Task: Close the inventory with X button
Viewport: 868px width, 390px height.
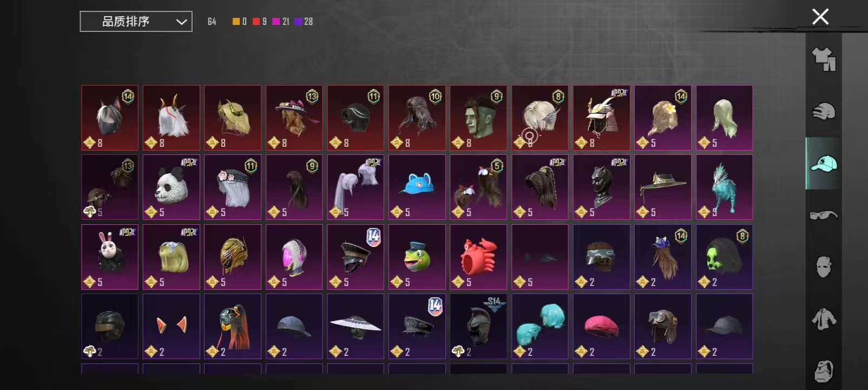Action: click(820, 17)
